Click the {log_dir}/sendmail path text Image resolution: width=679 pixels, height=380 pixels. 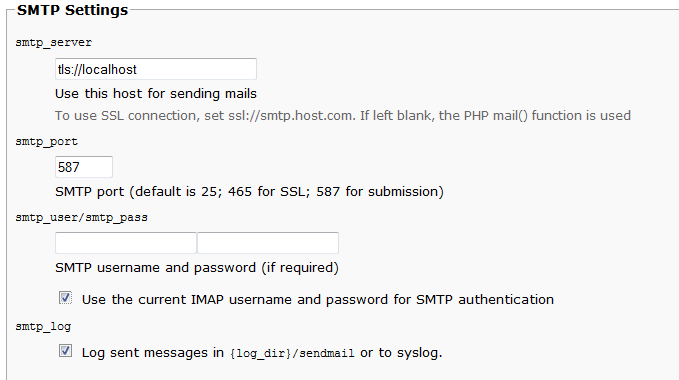click(x=292, y=353)
